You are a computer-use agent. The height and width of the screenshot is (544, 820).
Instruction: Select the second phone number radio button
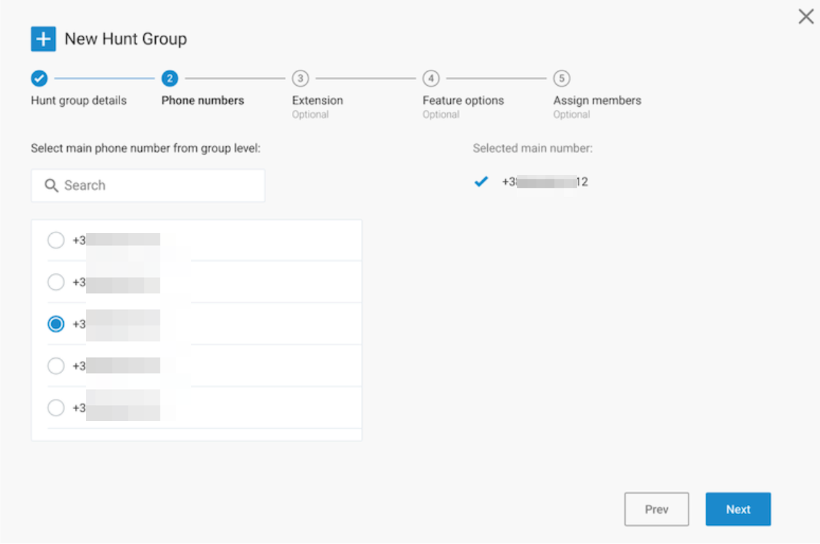click(x=56, y=282)
